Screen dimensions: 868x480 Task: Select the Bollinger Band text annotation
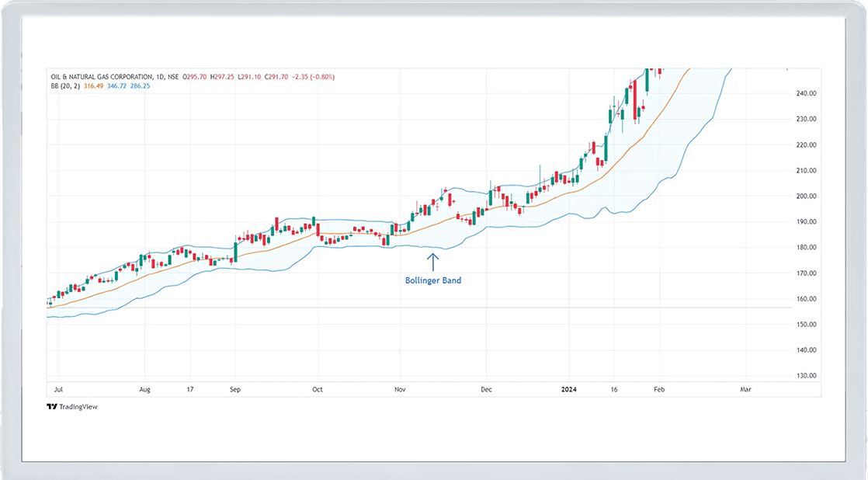433,280
